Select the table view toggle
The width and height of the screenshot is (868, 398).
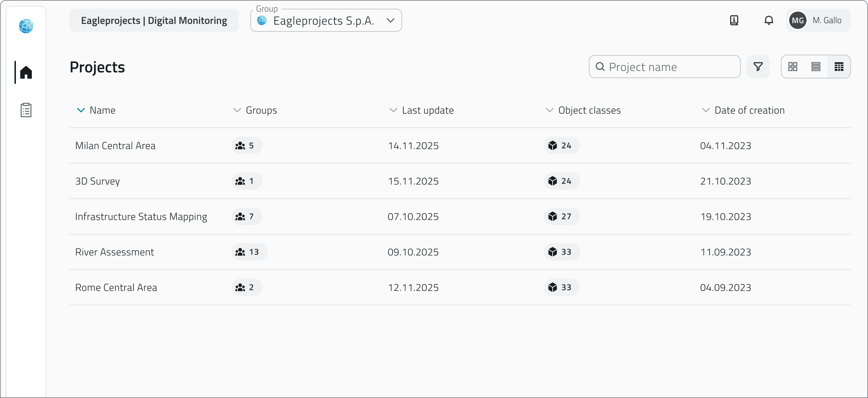click(839, 67)
